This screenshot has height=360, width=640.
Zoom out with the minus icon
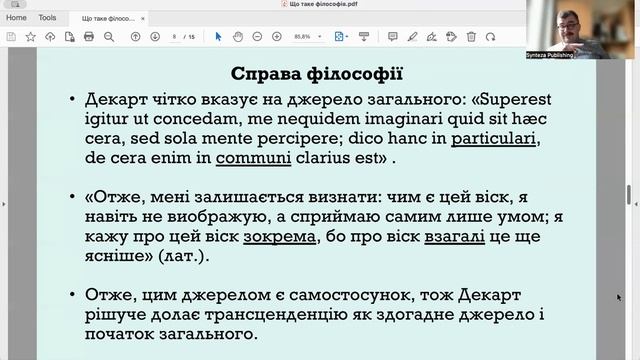click(257, 37)
